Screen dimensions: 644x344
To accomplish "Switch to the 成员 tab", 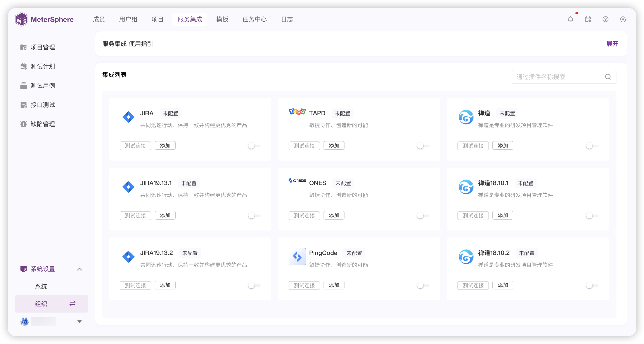I will coord(99,19).
